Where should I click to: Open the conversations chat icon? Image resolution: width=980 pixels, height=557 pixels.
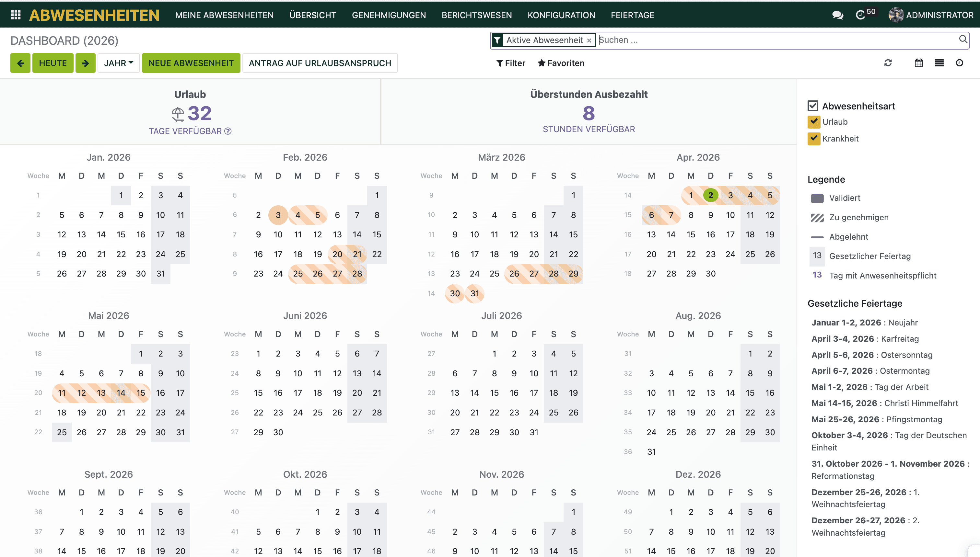point(837,15)
